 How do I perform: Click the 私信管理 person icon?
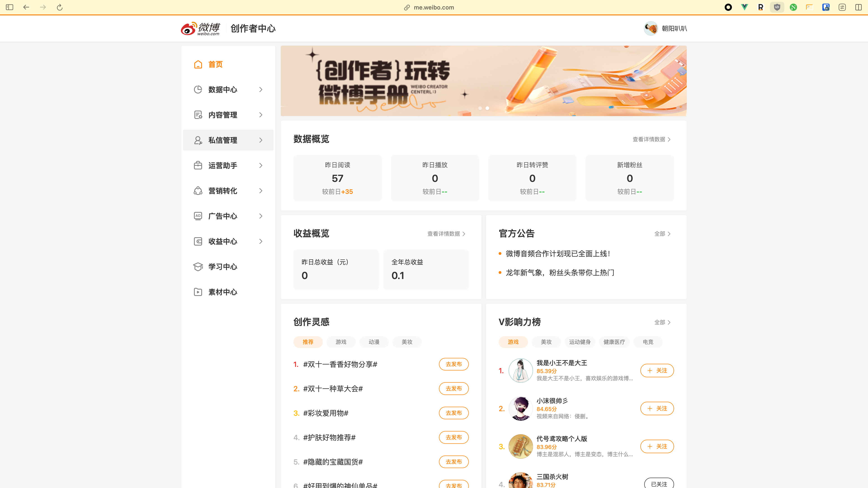coord(198,140)
